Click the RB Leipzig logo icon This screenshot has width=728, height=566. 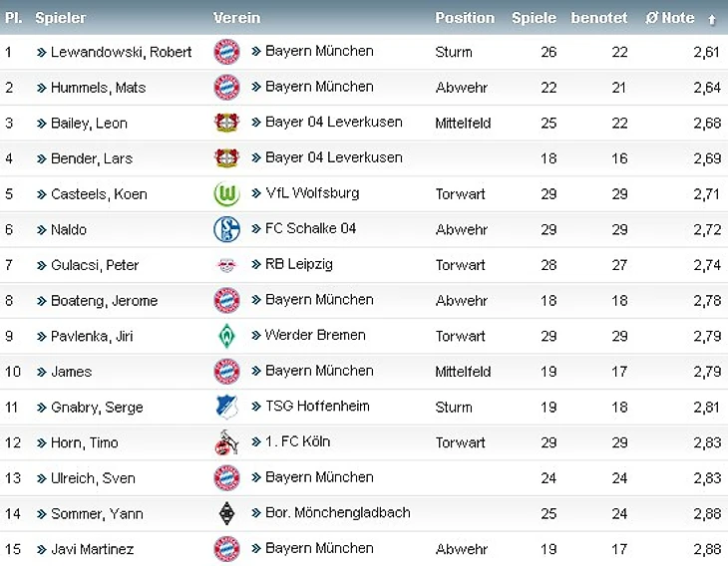pyautogui.click(x=226, y=265)
